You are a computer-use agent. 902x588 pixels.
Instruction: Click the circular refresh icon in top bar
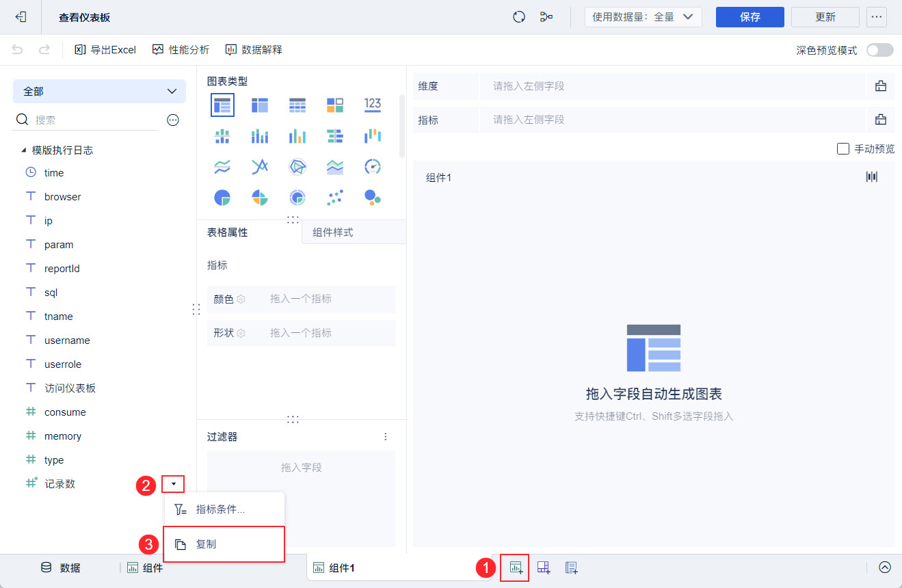pos(519,17)
